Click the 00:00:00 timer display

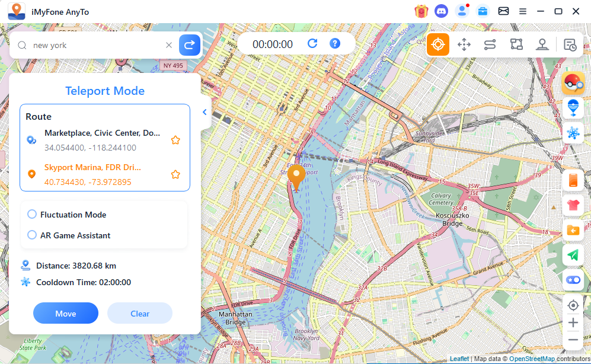[273, 44]
